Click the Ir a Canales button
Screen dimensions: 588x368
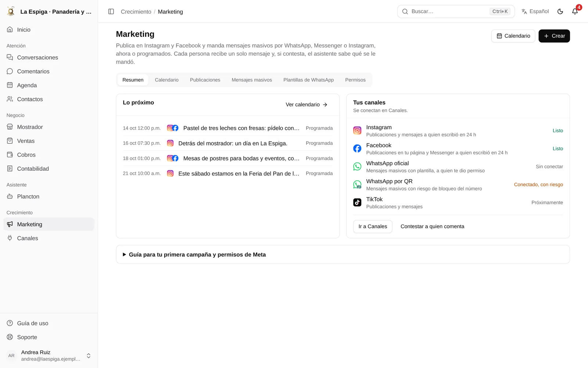tap(373, 227)
